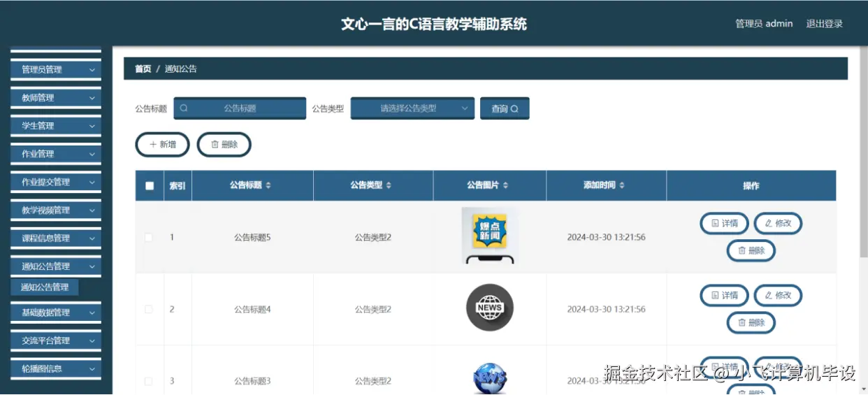This screenshot has width=868, height=395.
Task: Click 详情 document icon for 公告标题5
Action: pyautogui.click(x=715, y=224)
